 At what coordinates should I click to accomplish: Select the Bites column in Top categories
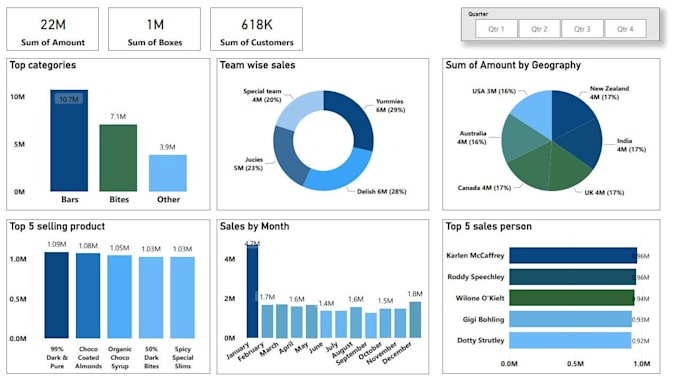pos(118,158)
